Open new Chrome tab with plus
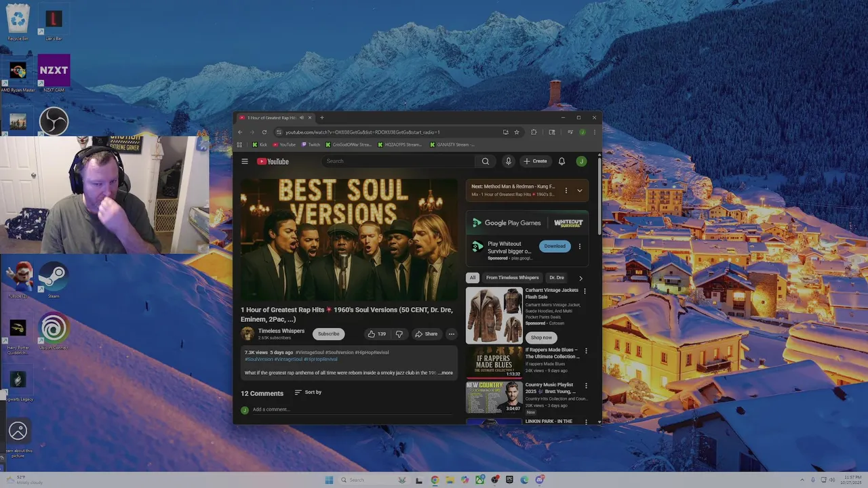 321,118
